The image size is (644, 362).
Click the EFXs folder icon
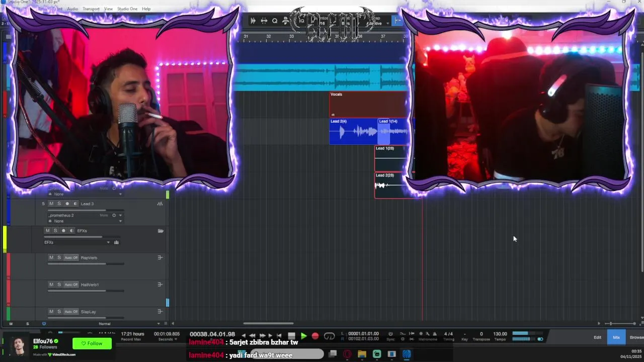coord(160,231)
